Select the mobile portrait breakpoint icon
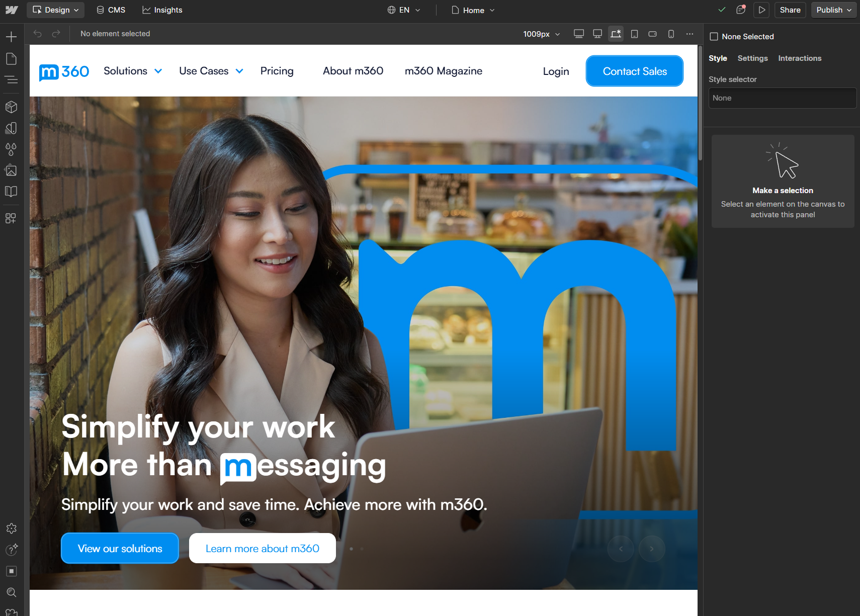This screenshot has height=616, width=860. click(671, 34)
